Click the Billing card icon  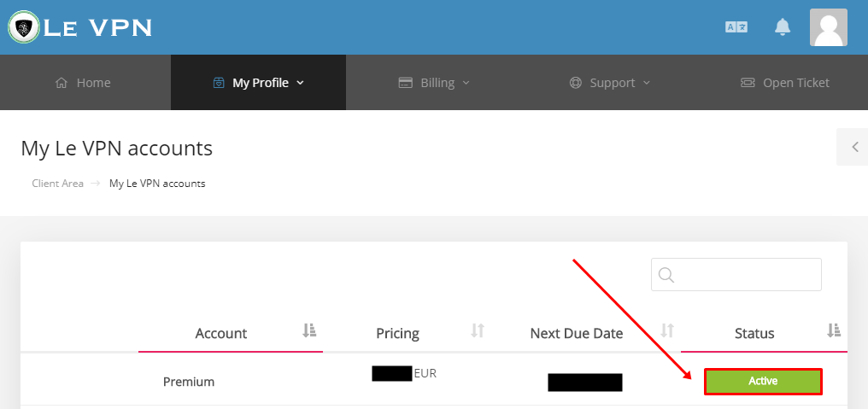(406, 83)
